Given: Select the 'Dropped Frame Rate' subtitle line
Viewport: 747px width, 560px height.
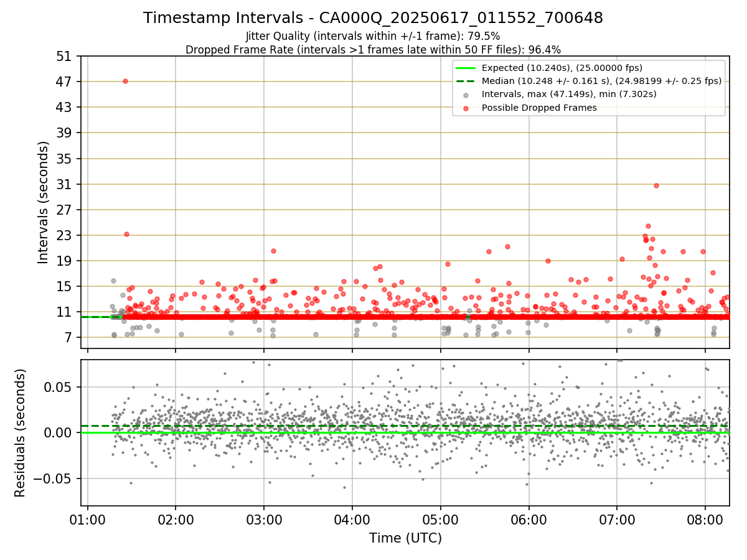Looking at the screenshot, I should 373,50.
